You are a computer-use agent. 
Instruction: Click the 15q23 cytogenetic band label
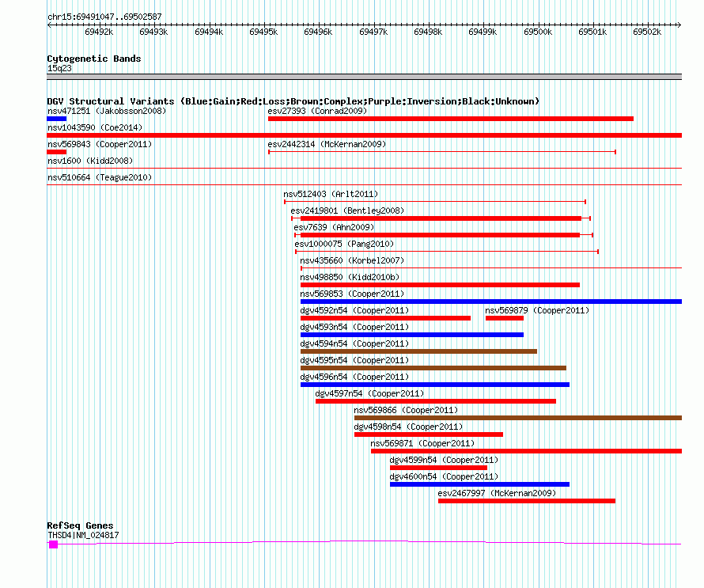pyautogui.click(x=59, y=68)
